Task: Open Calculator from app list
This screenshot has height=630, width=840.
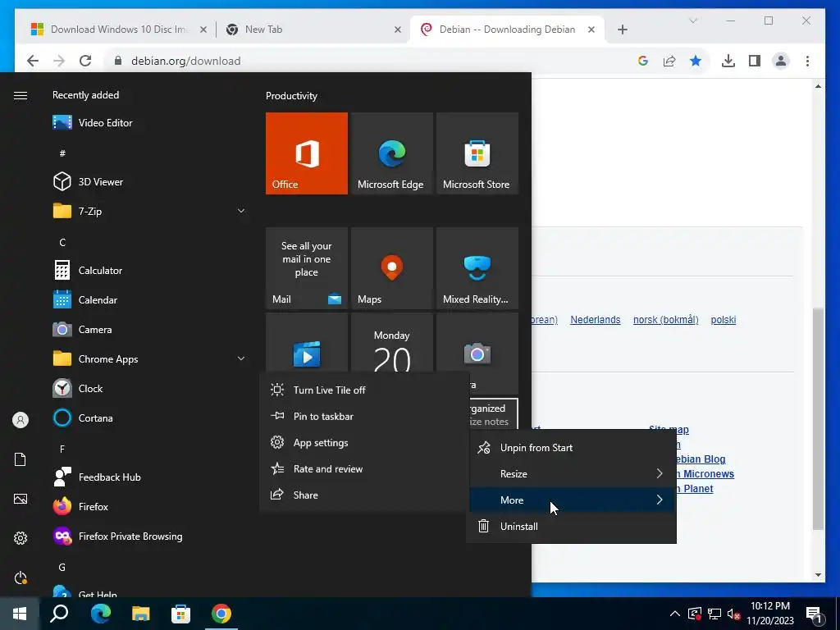Action: coord(148,271)
